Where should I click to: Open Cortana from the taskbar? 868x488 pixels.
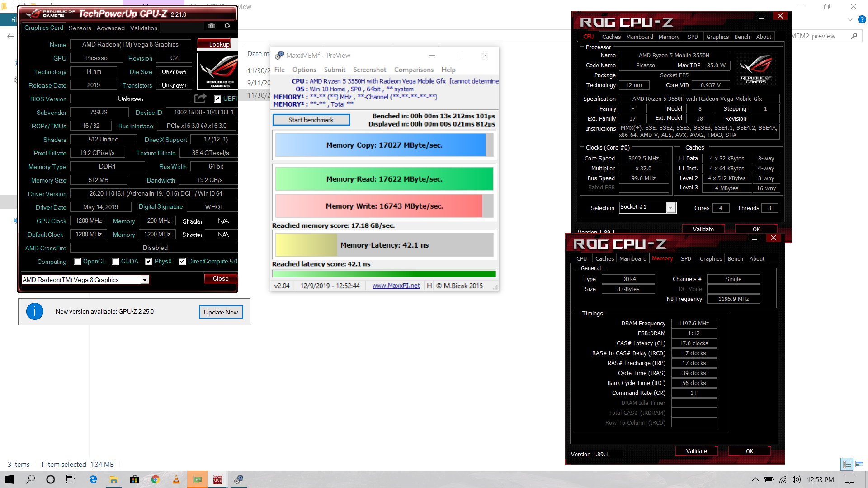click(x=51, y=479)
